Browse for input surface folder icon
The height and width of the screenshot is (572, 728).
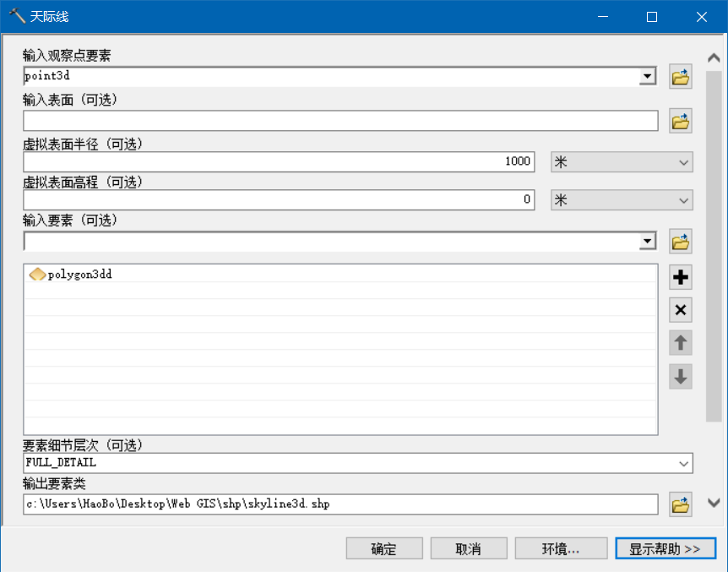[x=680, y=122]
